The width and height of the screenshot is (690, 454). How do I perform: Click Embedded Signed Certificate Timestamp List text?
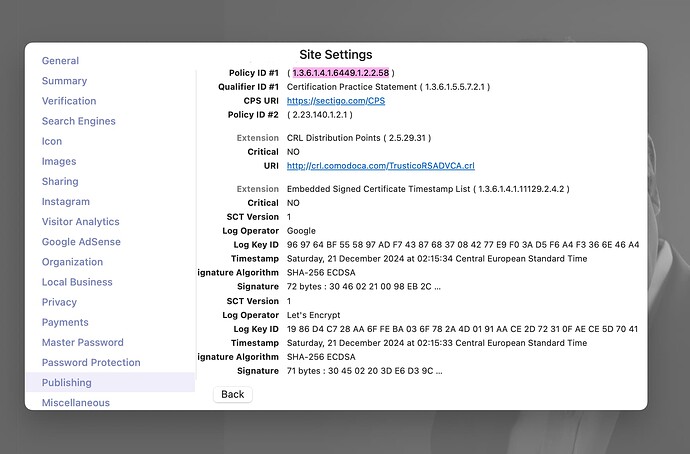[x=428, y=189]
